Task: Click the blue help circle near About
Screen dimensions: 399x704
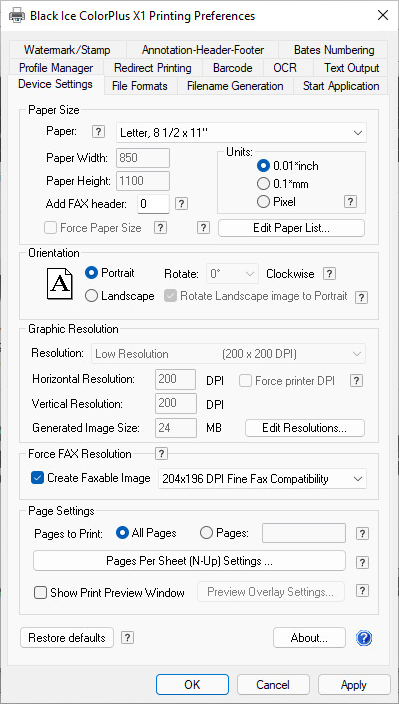Action: pos(364,638)
